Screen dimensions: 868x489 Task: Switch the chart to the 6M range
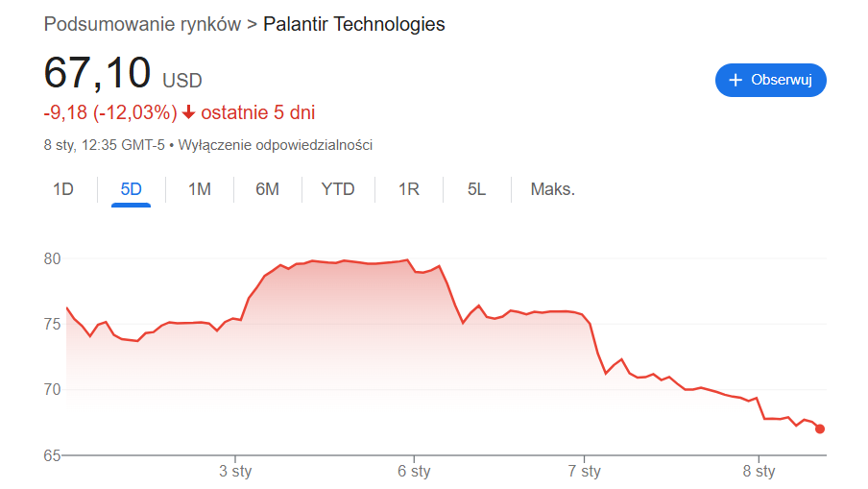(x=267, y=189)
